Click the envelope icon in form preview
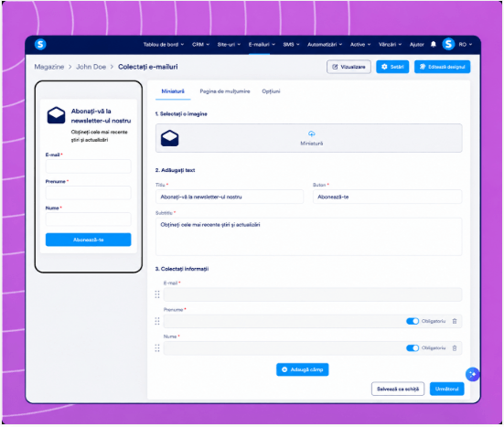The image size is (504, 427). coord(56,115)
